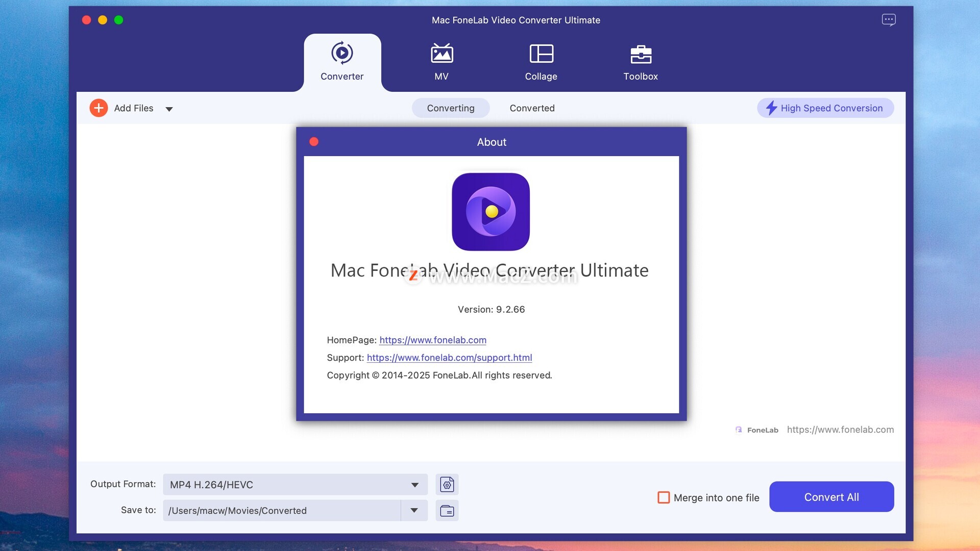Viewport: 980px width, 551px height.
Task: Check Merge into one file
Action: pos(664,497)
